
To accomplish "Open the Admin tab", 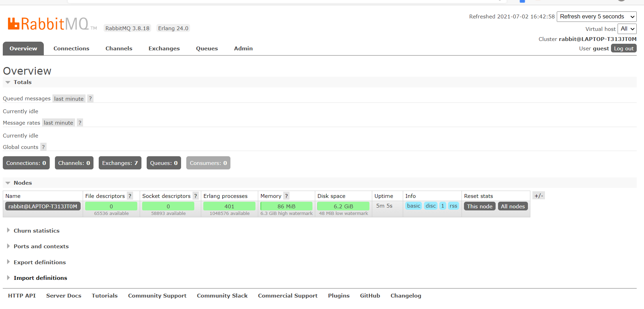I will pos(243,49).
